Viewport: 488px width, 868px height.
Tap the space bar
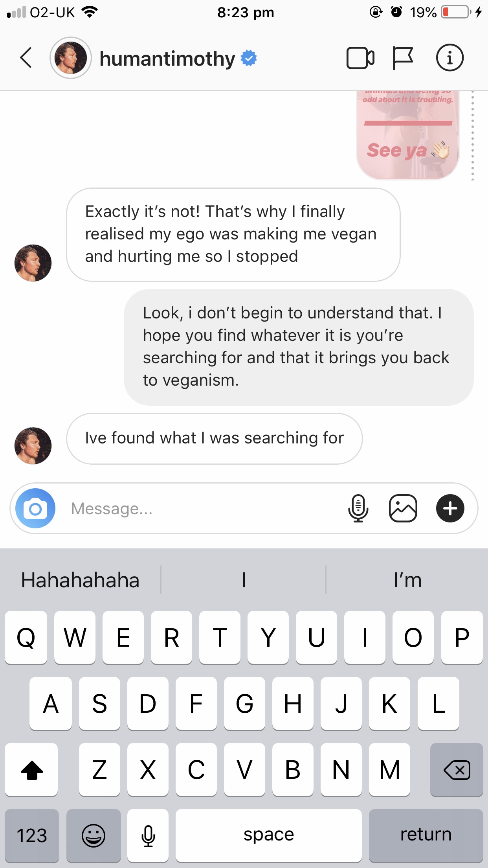269,835
